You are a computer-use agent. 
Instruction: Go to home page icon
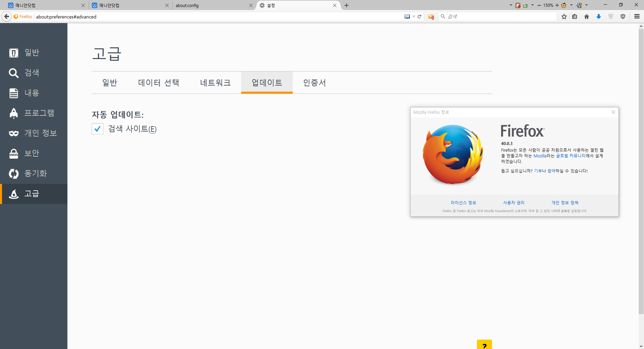587,16
